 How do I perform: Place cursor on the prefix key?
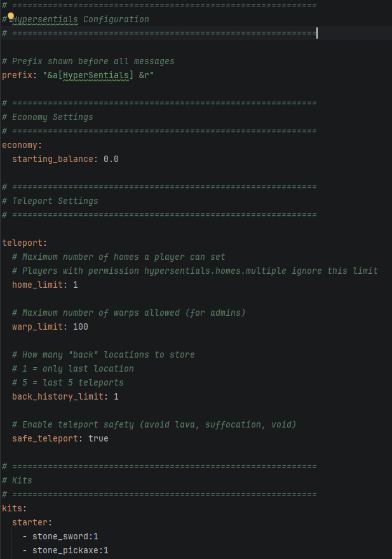coord(17,75)
